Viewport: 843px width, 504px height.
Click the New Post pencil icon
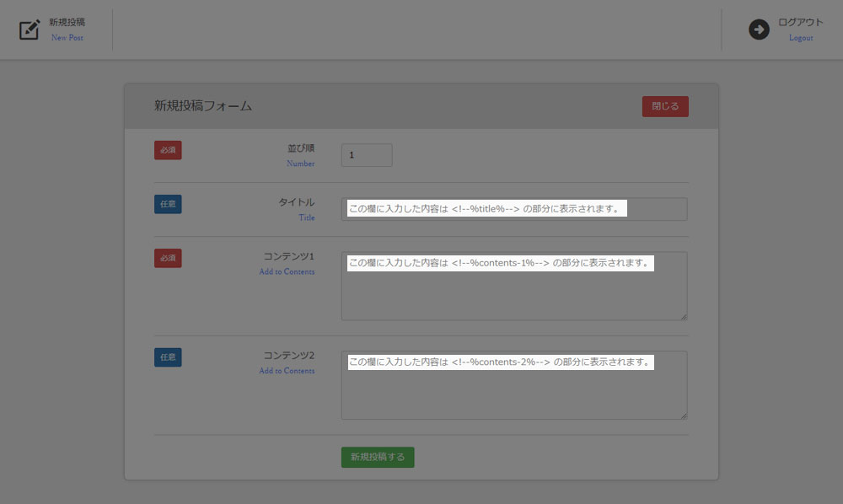click(x=30, y=29)
